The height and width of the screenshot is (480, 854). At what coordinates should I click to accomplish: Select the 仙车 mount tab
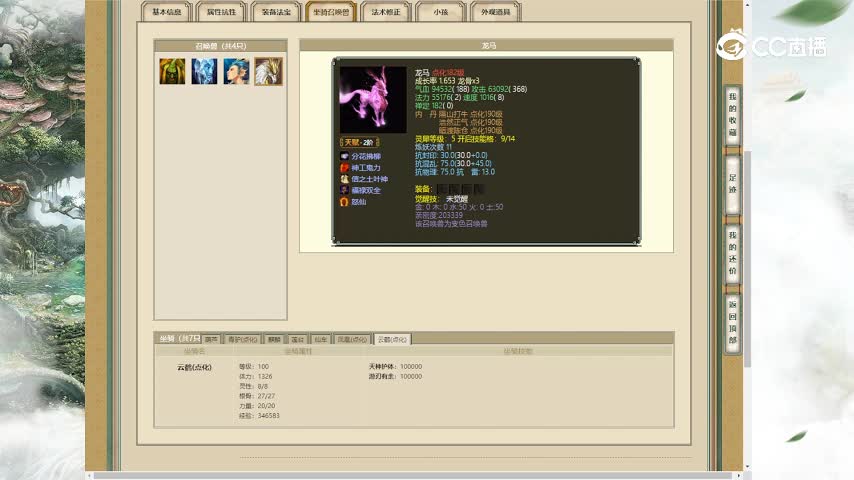pyautogui.click(x=321, y=339)
